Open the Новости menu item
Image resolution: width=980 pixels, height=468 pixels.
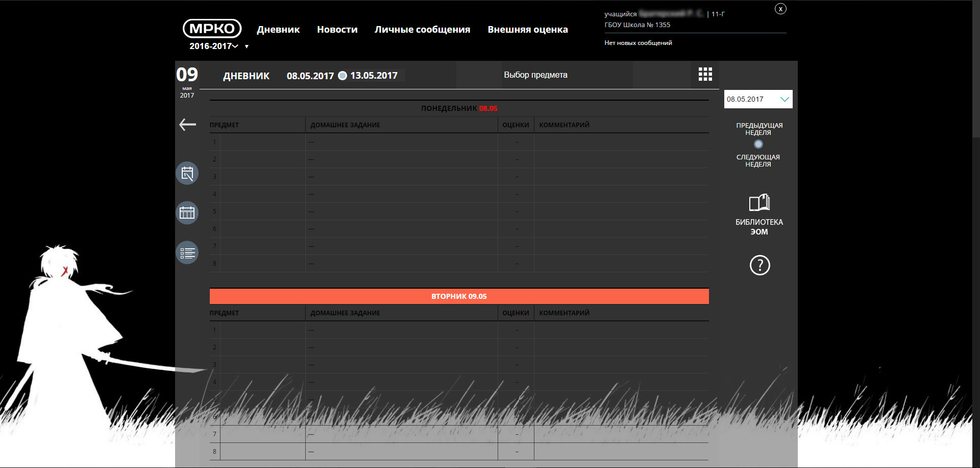(337, 30)
